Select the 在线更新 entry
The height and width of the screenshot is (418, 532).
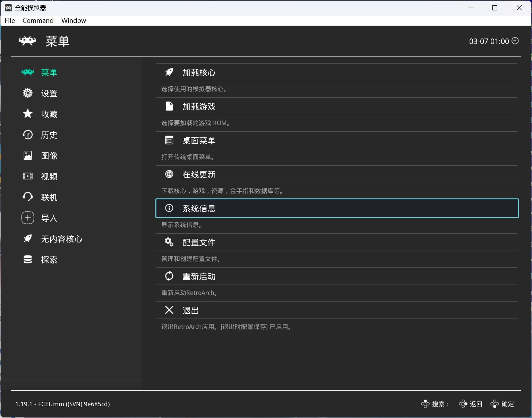click(x=337, y=174)
